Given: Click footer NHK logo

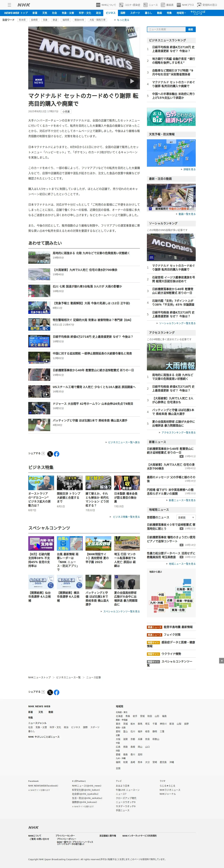Looking at the screenshot, I should click(33, 828).
